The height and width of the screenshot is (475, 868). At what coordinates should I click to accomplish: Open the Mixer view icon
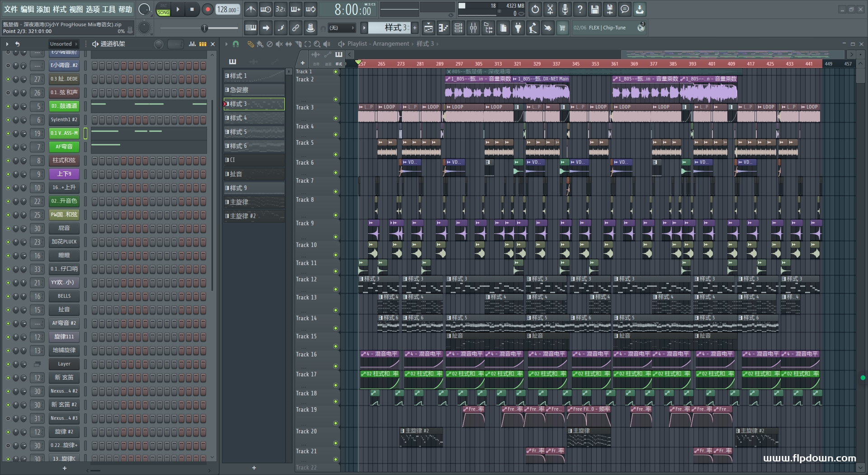pos(473,28)
